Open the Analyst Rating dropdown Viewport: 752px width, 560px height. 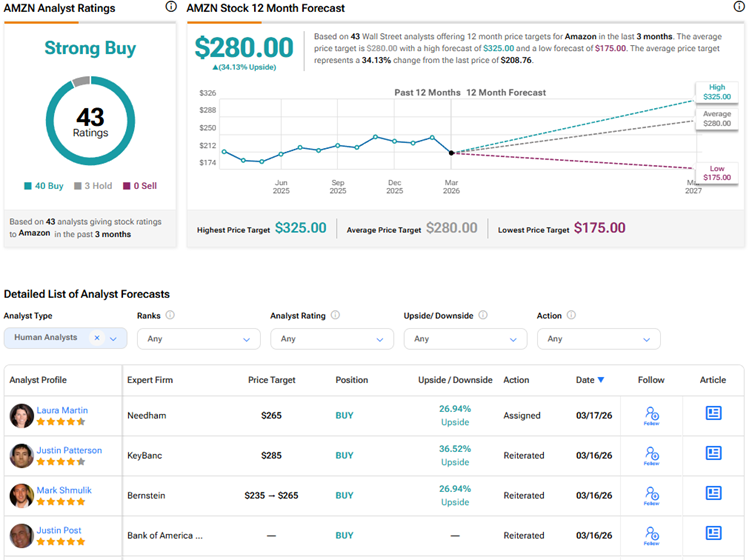tap(329, 339)
